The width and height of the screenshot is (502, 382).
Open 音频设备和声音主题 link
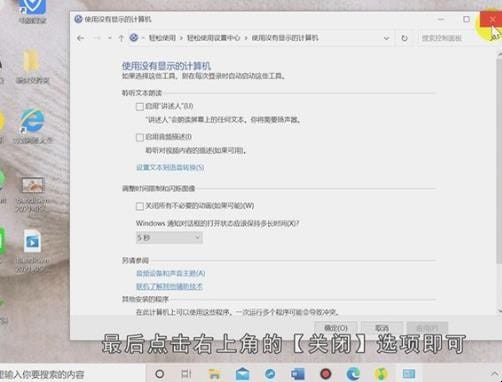point(171,273)
